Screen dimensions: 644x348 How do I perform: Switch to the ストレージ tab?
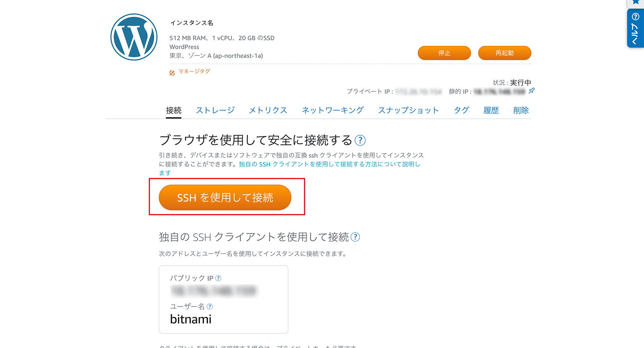point(215,110)
